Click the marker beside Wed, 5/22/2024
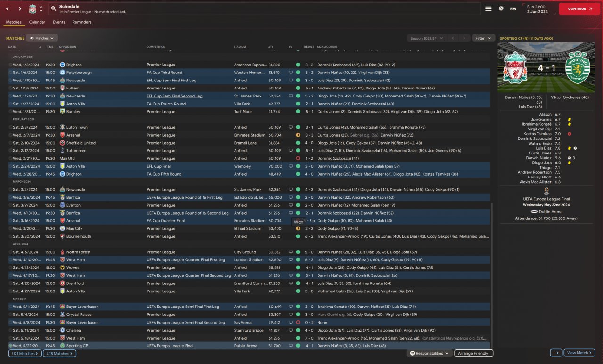Viewport: 603px width, 364px height. (x=10, y=346)
